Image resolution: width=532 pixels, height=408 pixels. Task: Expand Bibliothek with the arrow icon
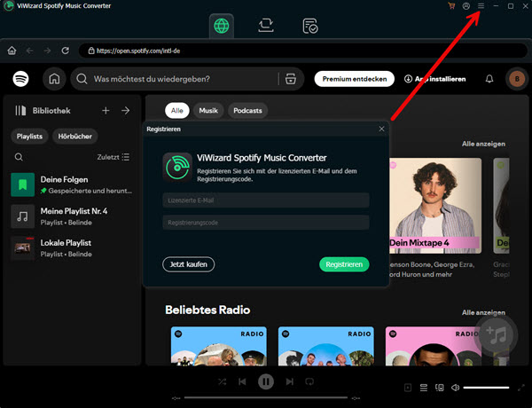coord(125,111)
